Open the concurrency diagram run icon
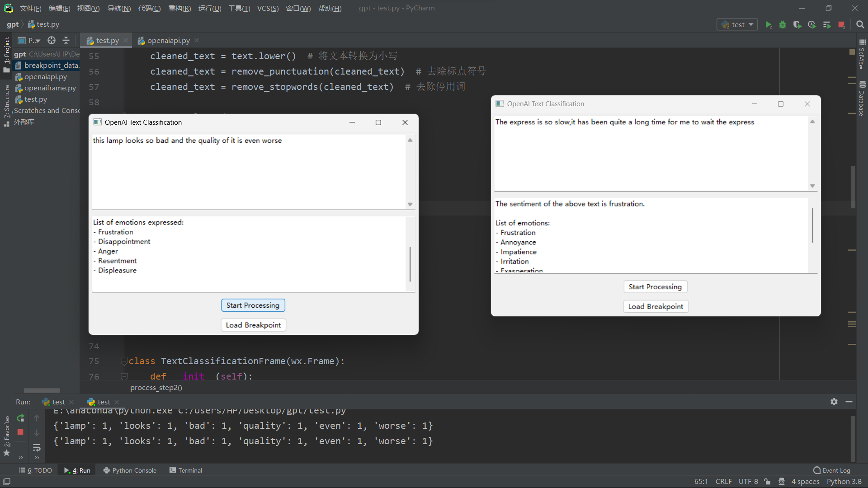This screenshot has width=868, height=488. tap(827, 25)
